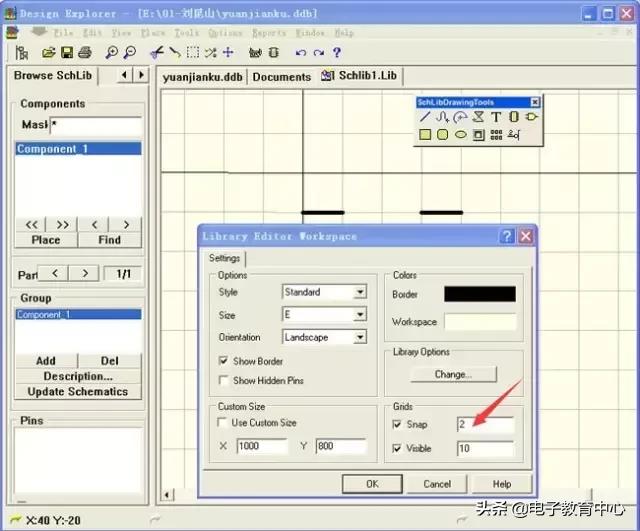This screenshot has width=640, height=531.
Task: Click the Mask input field
Action: click(x=96, y=125)
